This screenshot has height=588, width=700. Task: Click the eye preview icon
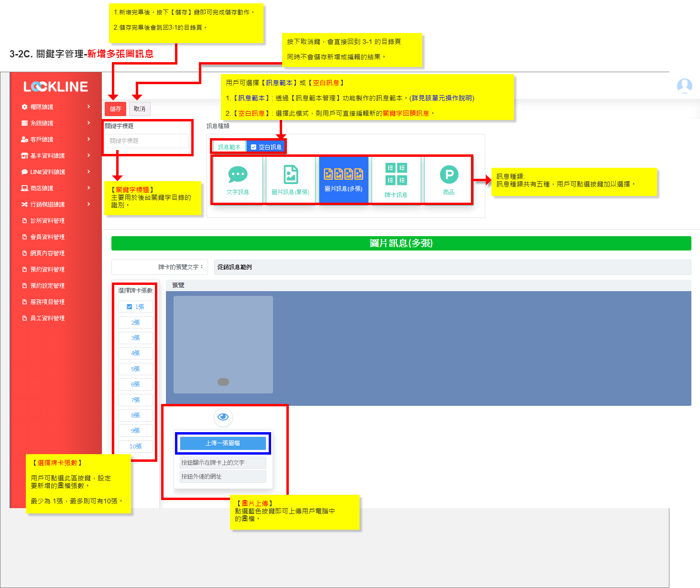(223, 417)
